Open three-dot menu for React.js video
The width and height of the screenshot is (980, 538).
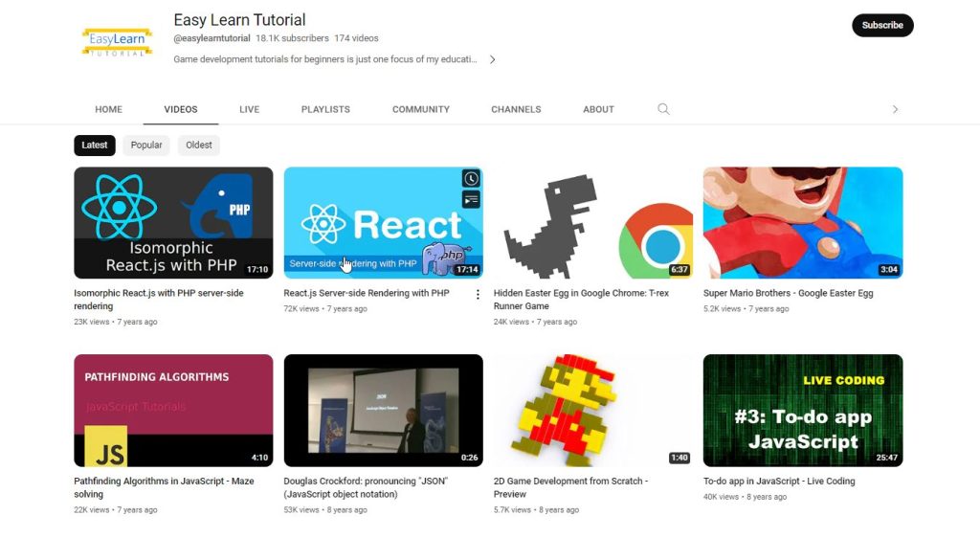[478, 294]
